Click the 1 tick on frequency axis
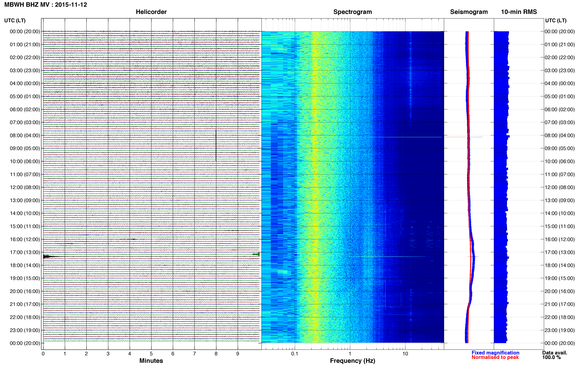The width and height of the screenshot is (588, 368). [x=350, y=354]
